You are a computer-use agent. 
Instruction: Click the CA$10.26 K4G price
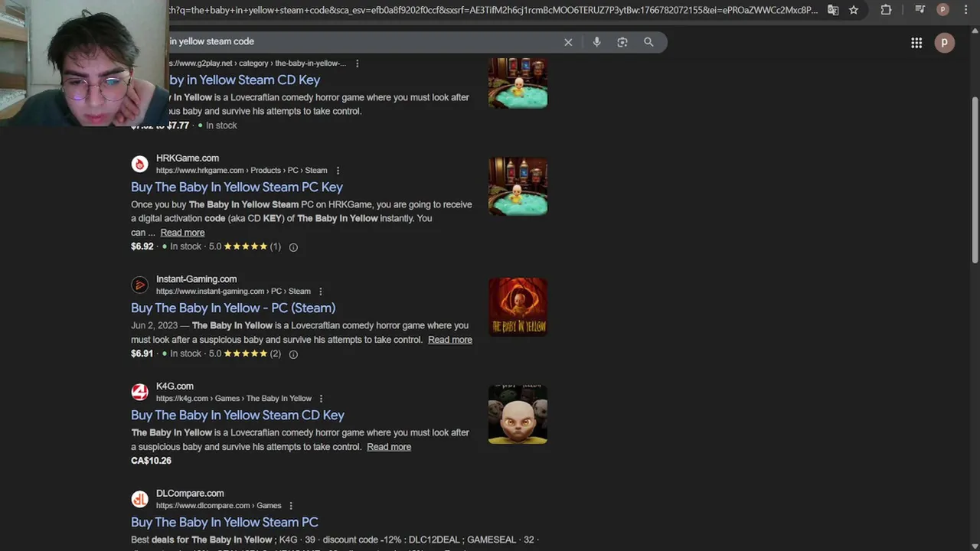pos(151,461)
